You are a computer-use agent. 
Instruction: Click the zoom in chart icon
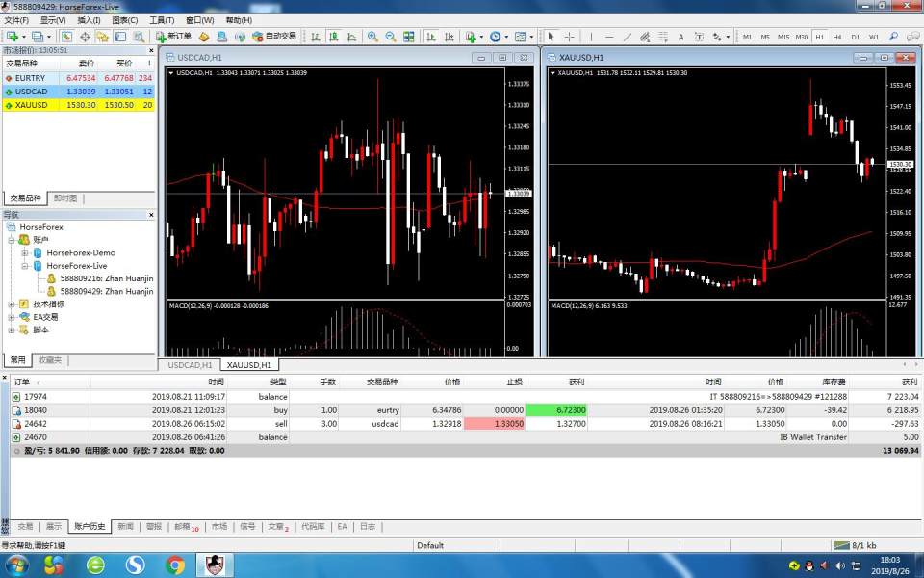coord(372,37)
